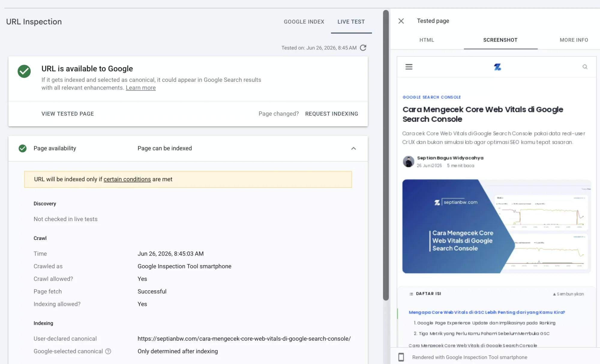Click the 'Tested on: Jun 26, 2026' timestamp
Viewport: 600px width, 364px height.
pyautogui.click(x=319, y=48)
